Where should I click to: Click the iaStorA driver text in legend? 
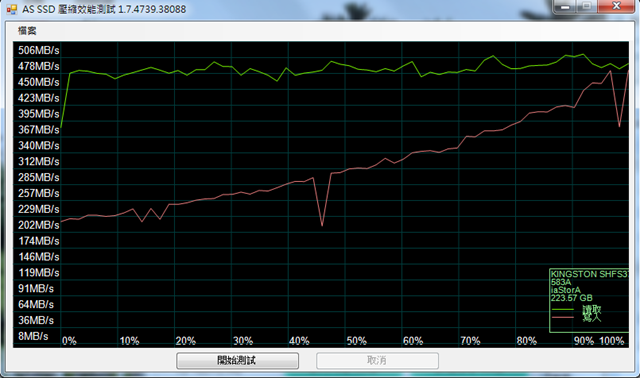(565, 290)
